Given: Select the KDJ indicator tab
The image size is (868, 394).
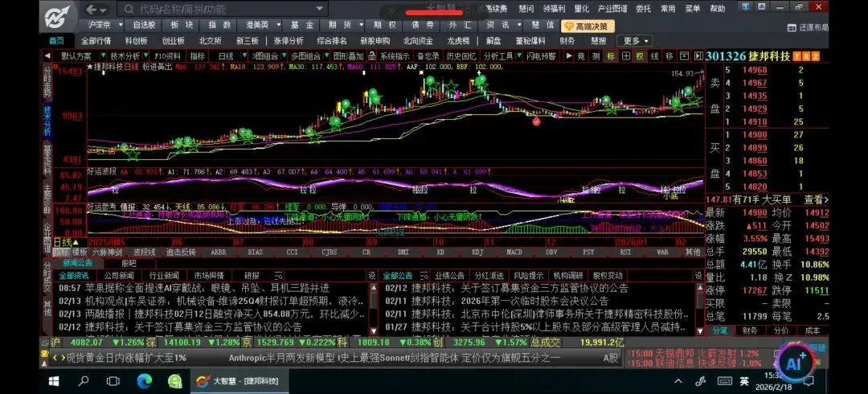Looking at the screenshot, I should (477, 252).
